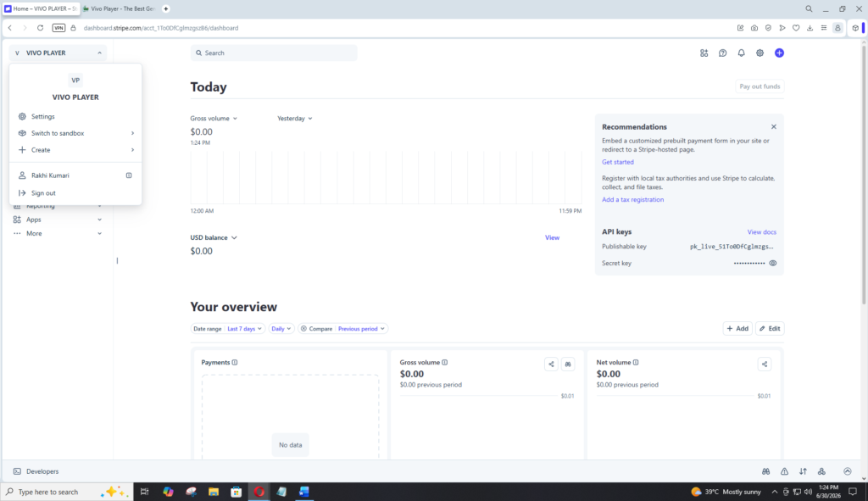
Task: Click Edit button in overview
Action: [770, 329]
